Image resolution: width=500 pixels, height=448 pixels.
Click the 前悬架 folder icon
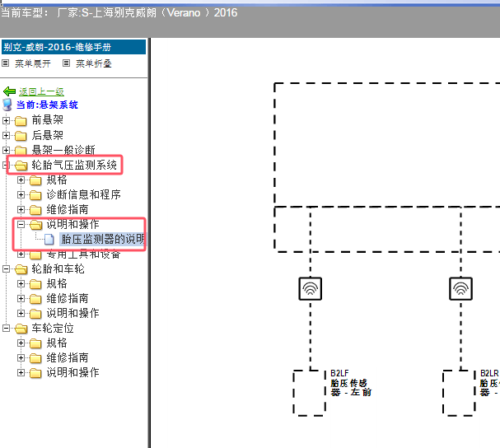pos(21,120)
